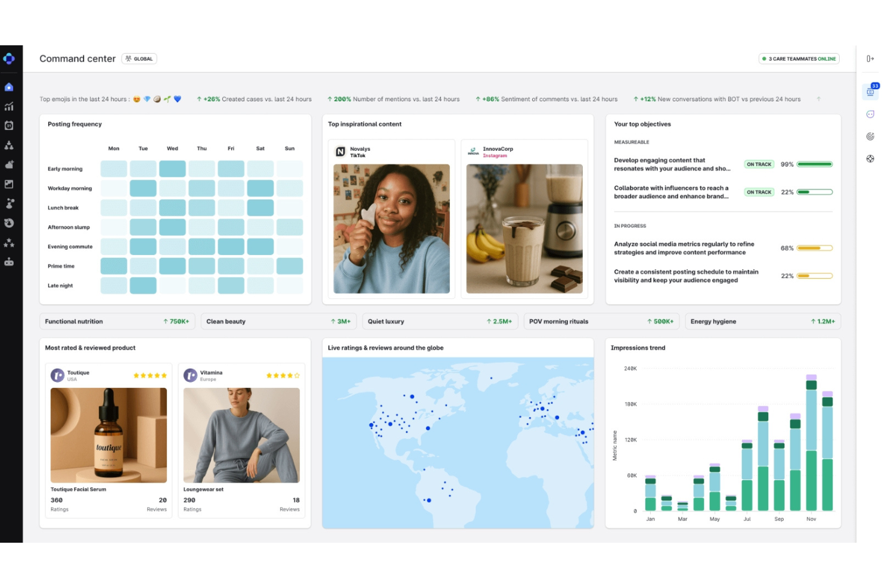Open the Home dashboard icon in the sidebar
This screenshot has width=882, height=588.
(x=9, y=87)
